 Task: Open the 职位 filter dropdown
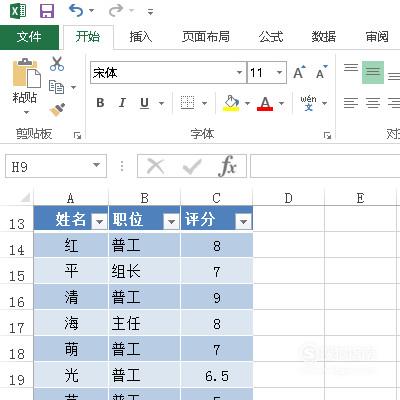[171, 221]
